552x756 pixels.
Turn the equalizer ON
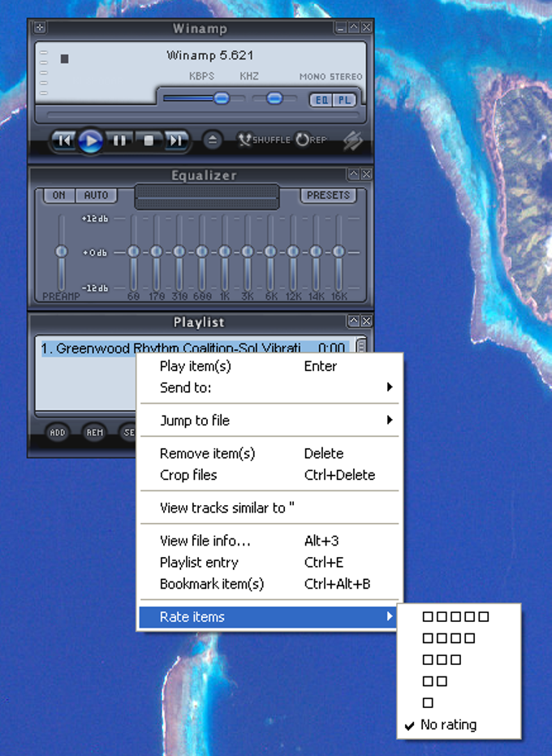click(58, 195)
